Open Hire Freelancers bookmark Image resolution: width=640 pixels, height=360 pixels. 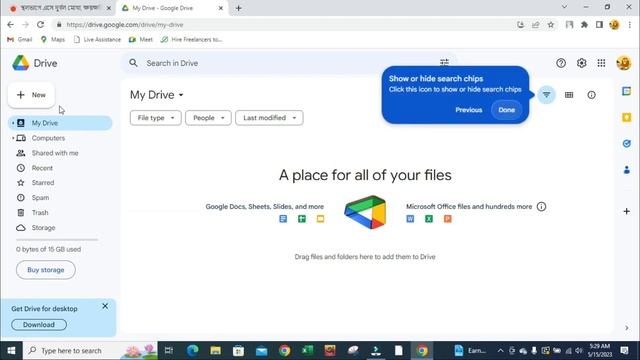tap(191, 40)
